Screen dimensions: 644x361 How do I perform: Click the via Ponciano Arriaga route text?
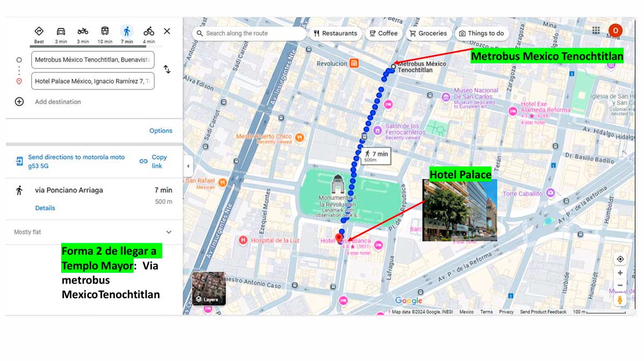click(x=69, y=190)
